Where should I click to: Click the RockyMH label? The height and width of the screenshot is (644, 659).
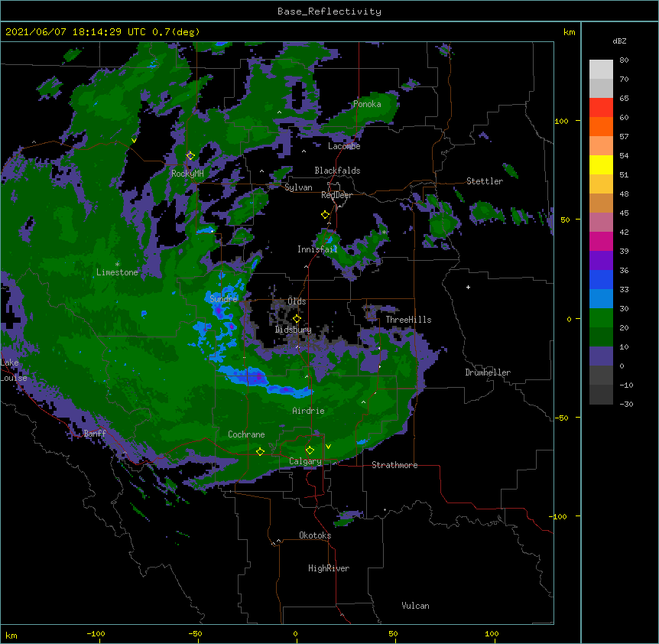[x=187, y=174]
